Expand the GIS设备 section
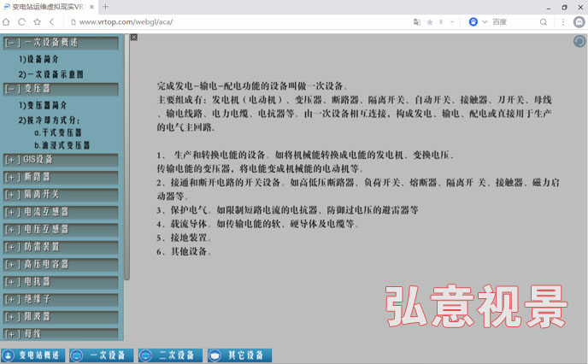 [61, 160]
